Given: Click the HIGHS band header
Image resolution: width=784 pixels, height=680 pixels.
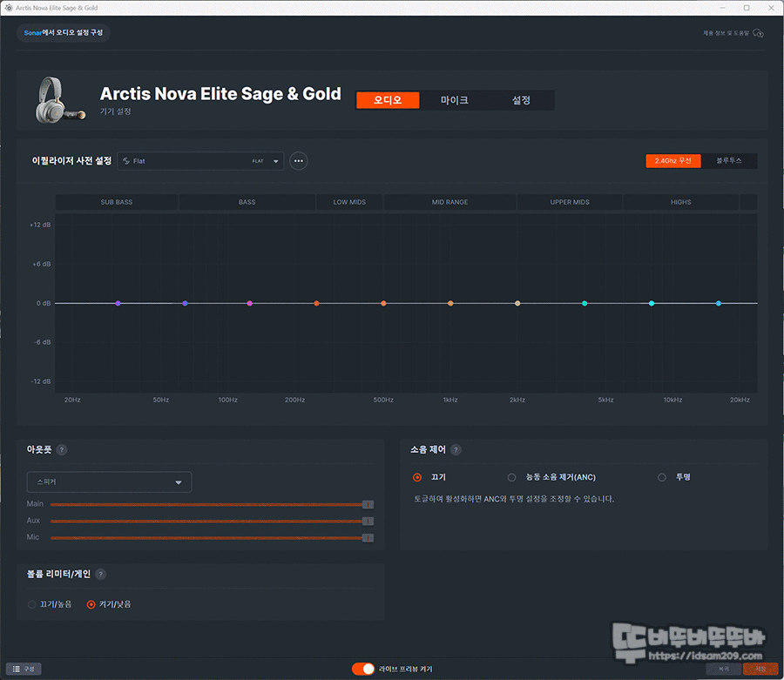Looking at the screenshot, I should click(681, 202).
